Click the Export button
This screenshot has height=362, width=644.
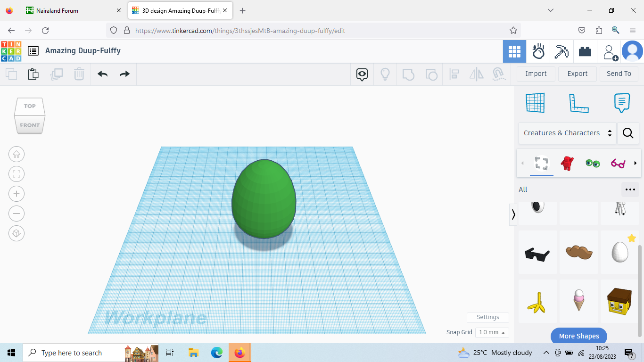(x=577, y=74)
